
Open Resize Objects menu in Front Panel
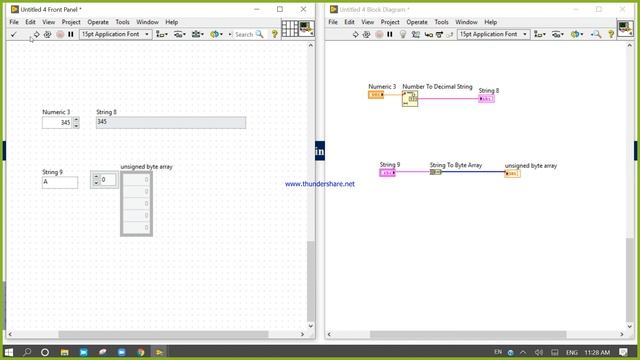[x=198, y=35]
